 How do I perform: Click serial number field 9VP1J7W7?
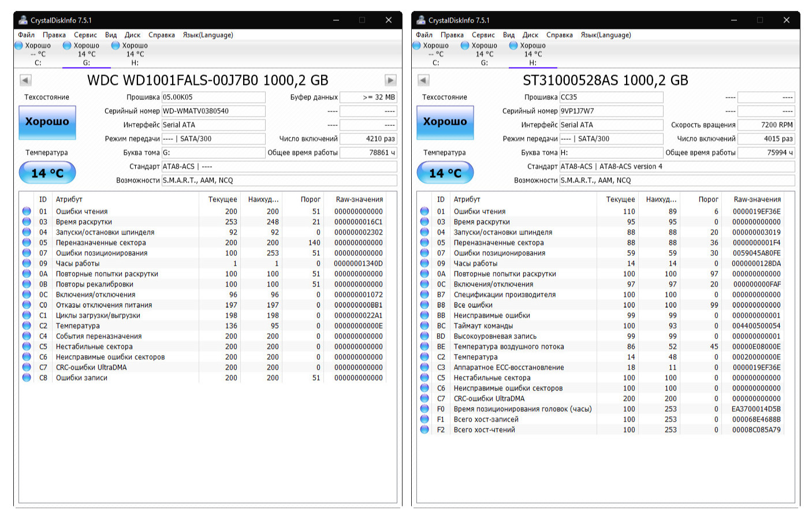[611, 111]
